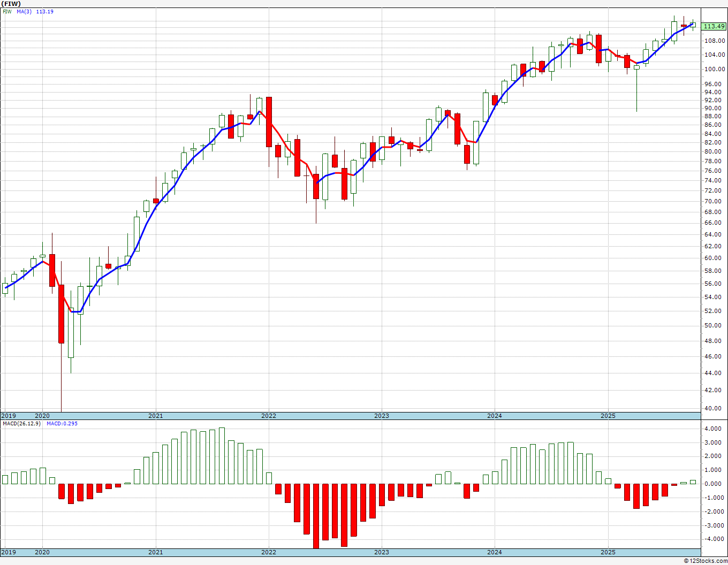Select 104.00 on the price axis
The image size is (728, 565).
coord(714,55)
